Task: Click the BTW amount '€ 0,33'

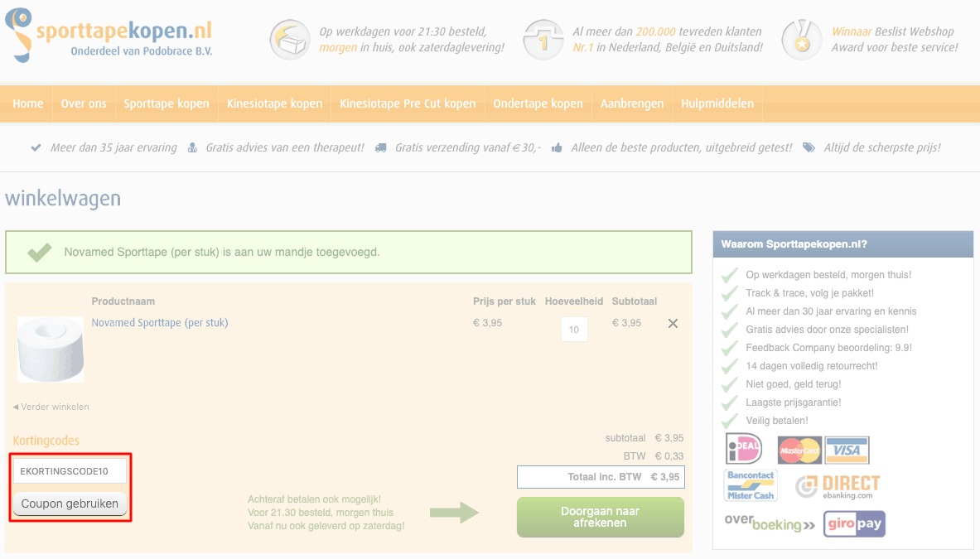Action: point(669,456)
